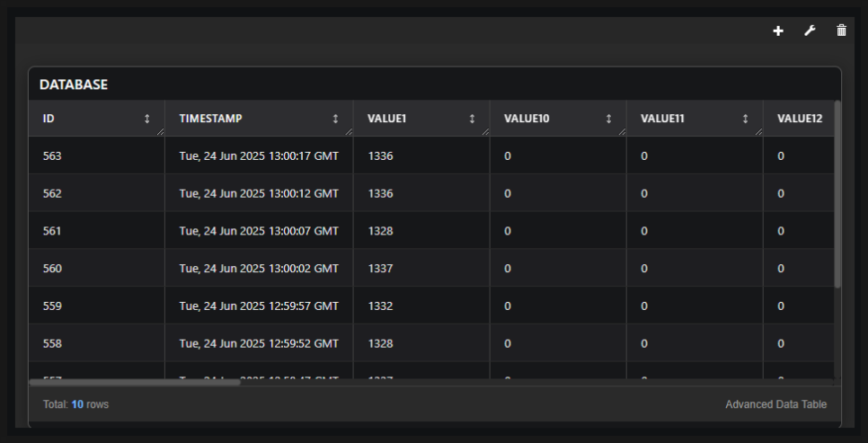Click the trash delete icon
868x443 pixels.
tap(841, 31)
